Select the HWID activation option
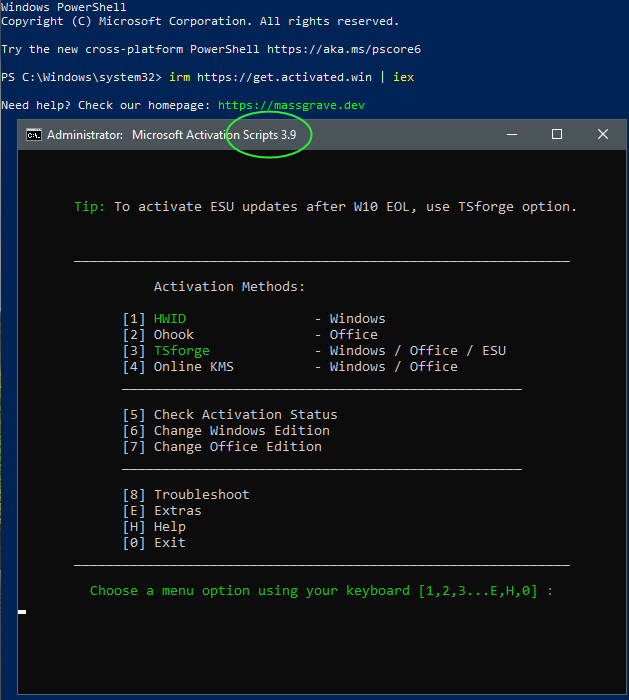The image size is (629, 700). 169,318
